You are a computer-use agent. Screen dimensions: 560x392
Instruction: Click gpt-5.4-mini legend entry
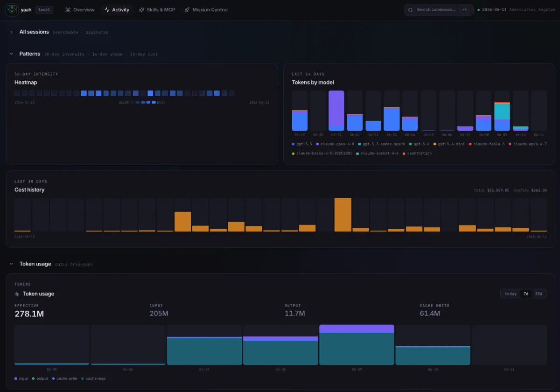pos(448,144)
